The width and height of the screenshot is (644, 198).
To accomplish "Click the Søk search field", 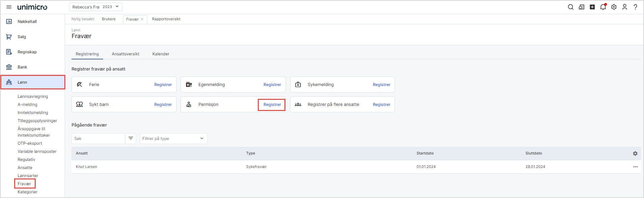I will click(98, 139).
